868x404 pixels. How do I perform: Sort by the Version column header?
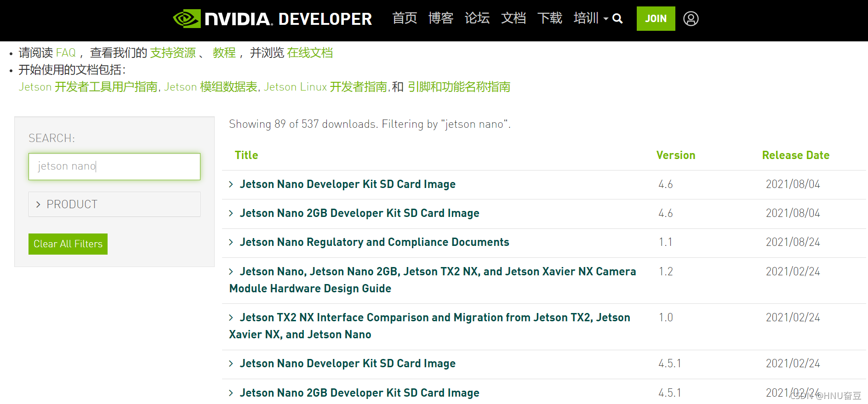tap(676, 155)
